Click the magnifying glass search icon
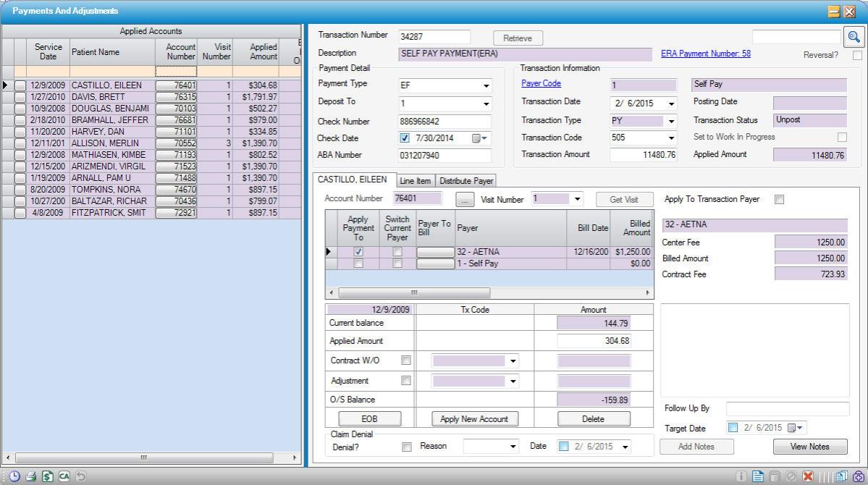Screen dimensions: 868x485 854,37
